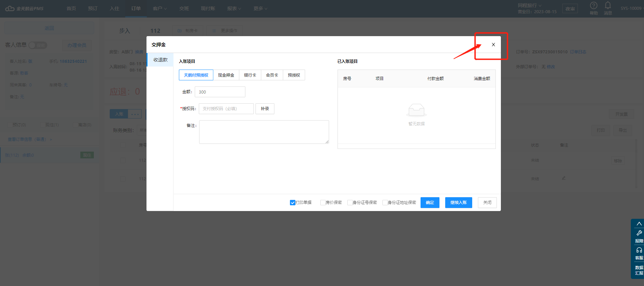Open the 数据汇报 side widget

click(x=639, y=270)
